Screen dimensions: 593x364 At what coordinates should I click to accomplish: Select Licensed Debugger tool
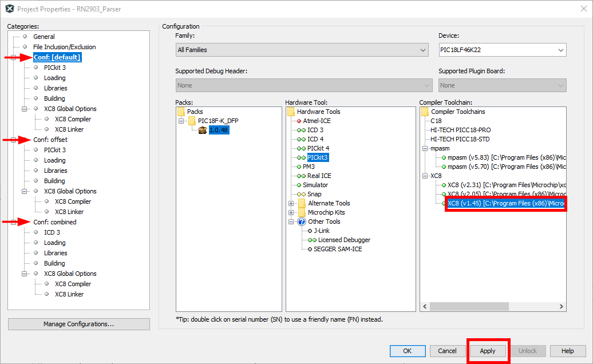(x=344, y=240)
